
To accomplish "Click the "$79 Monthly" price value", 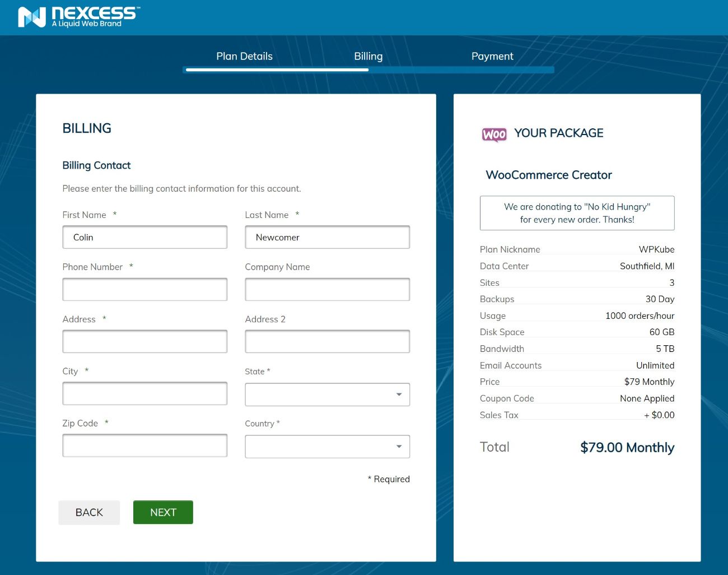I will pos(649,382).
